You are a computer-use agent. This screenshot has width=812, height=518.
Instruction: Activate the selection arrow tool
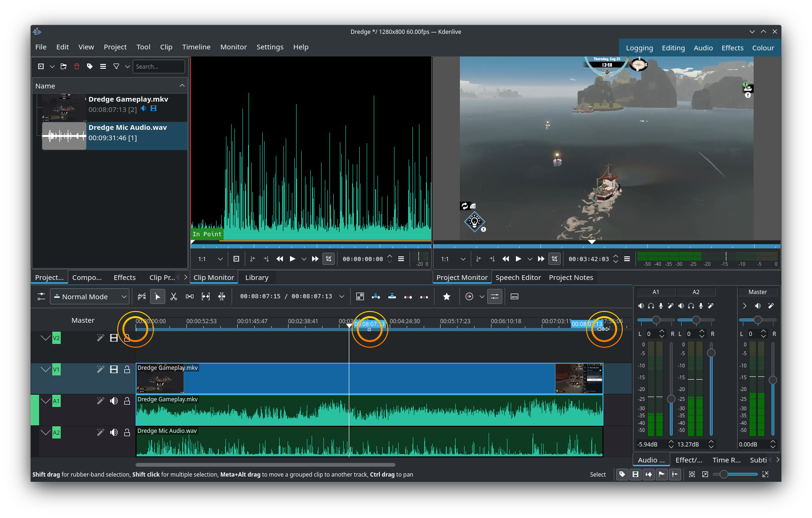158,296
